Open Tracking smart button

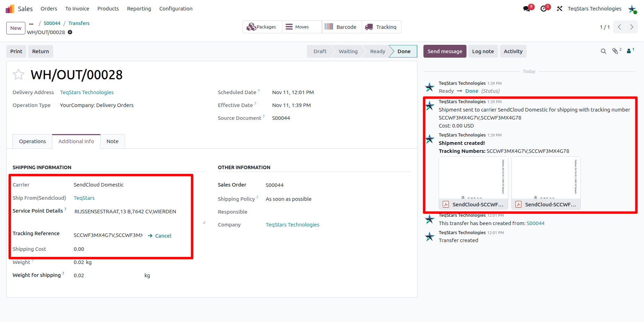click(x=381, y=27)
